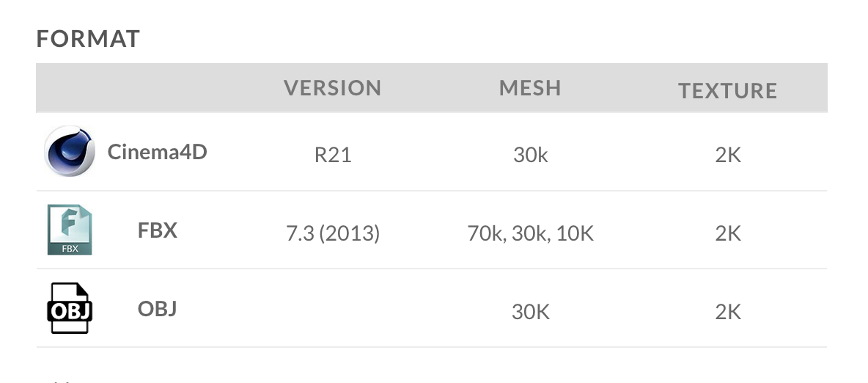The height and width of the screenshot is (383, 868).
Task: Click the MESH column header
Action: coord(530,88)
